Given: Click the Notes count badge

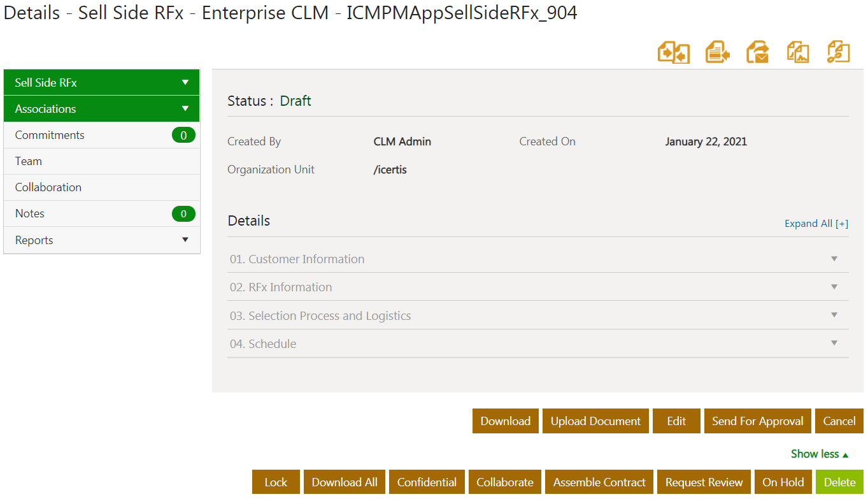Looking at the screenshot, I should [x=183, y=214].
